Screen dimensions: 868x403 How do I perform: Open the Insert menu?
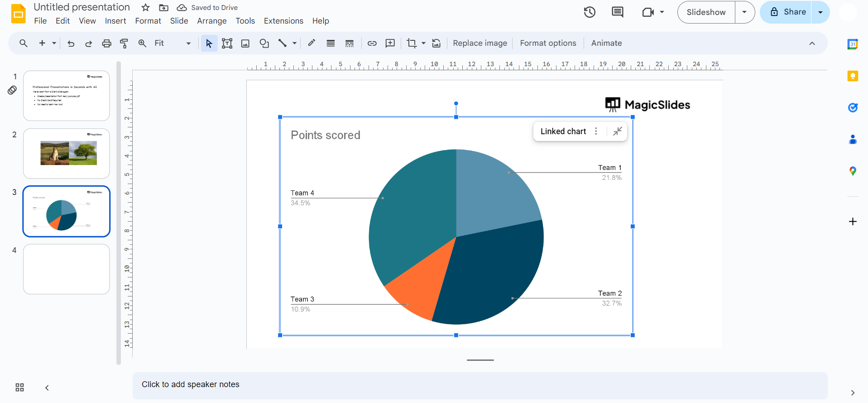pos(115,21)
